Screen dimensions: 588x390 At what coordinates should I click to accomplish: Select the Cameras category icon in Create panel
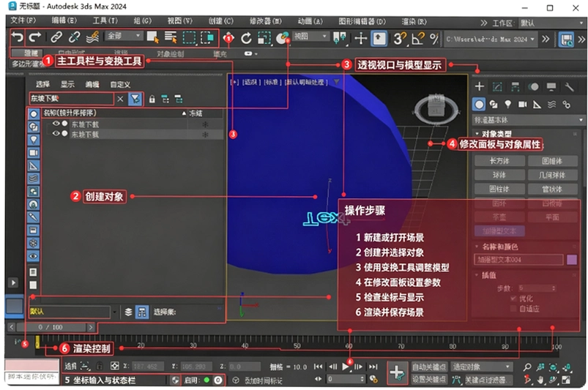click(522, 104)
